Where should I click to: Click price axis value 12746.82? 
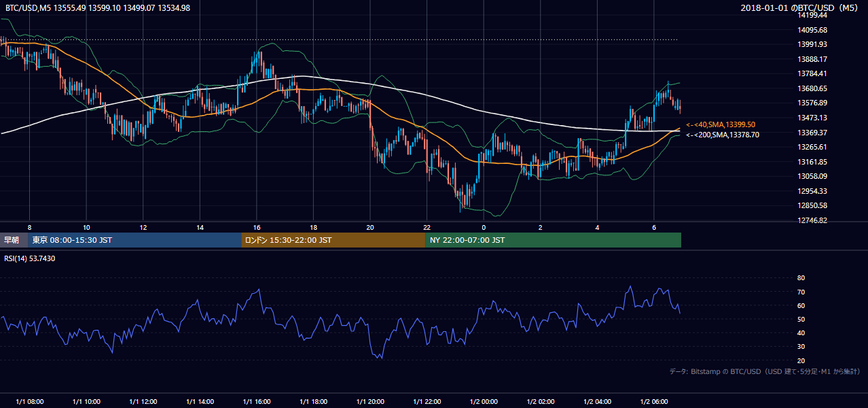(x=812, y=220)
